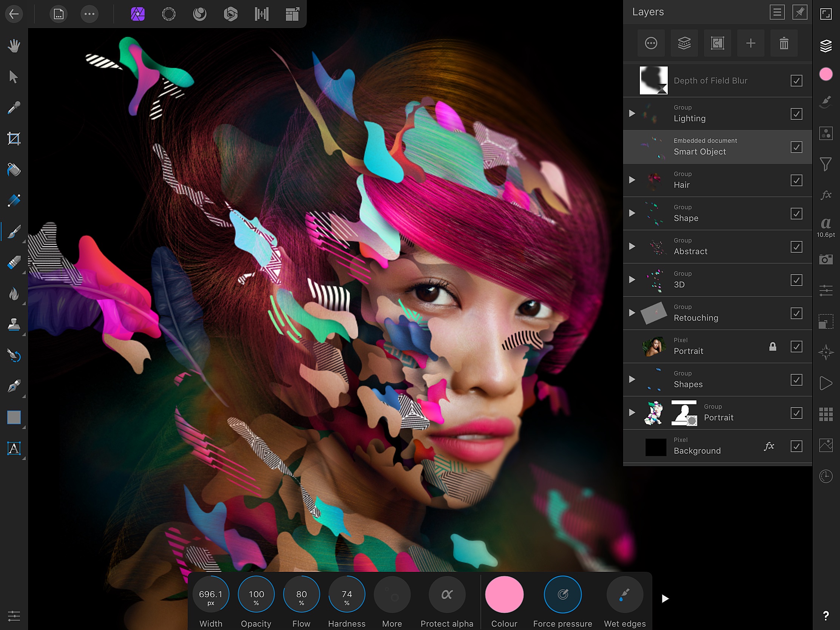This screenshot has width=840, height=630.
Task: Select the Pen tool
Action: pos(14,387)
